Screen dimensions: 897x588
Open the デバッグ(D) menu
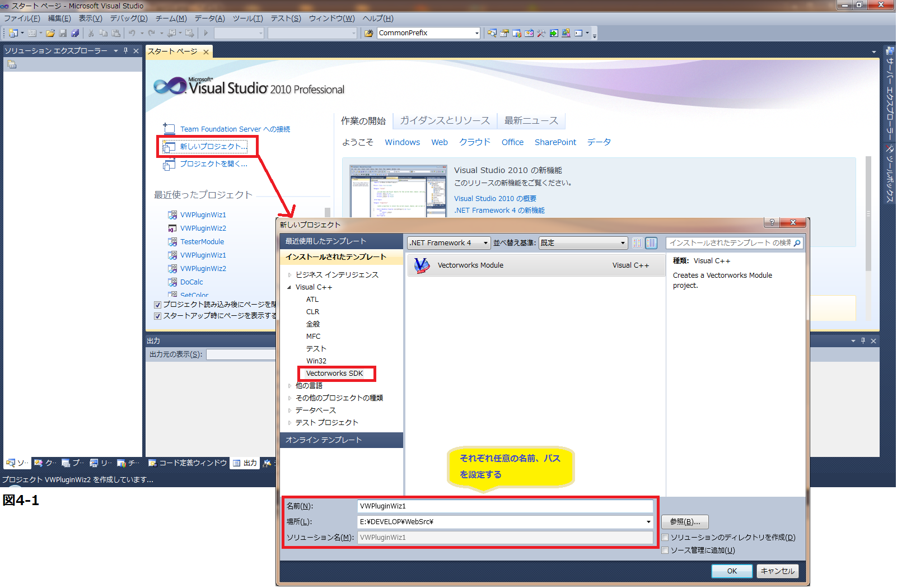(x=129, y=18)
